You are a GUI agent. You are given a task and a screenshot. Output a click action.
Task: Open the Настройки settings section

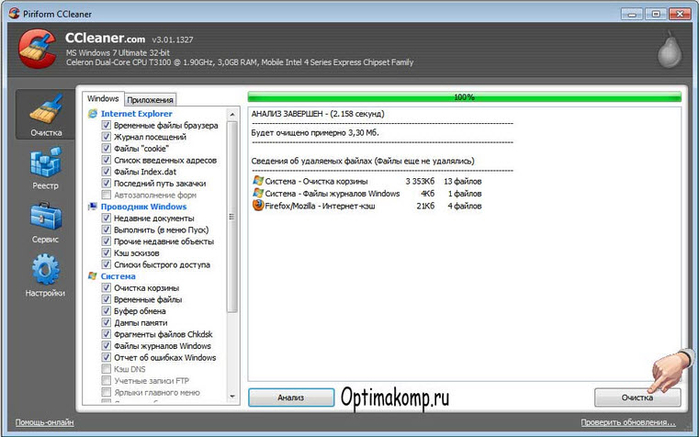pos(45,276)
